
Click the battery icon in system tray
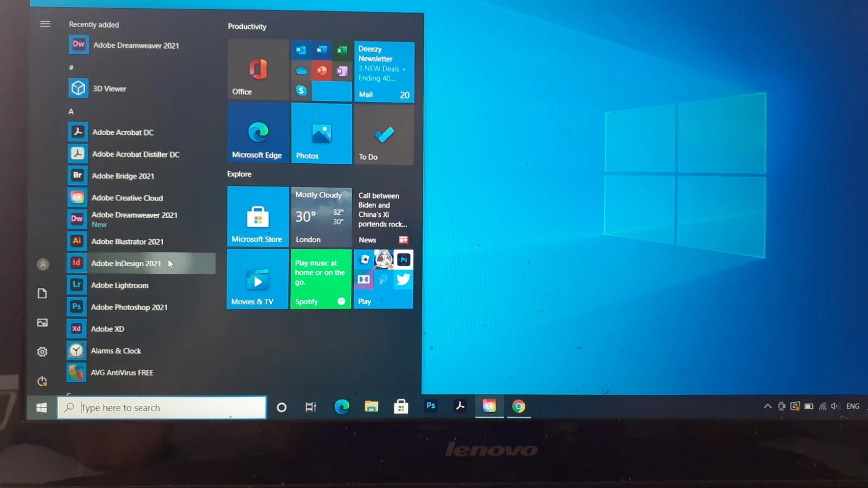(809, 406)
